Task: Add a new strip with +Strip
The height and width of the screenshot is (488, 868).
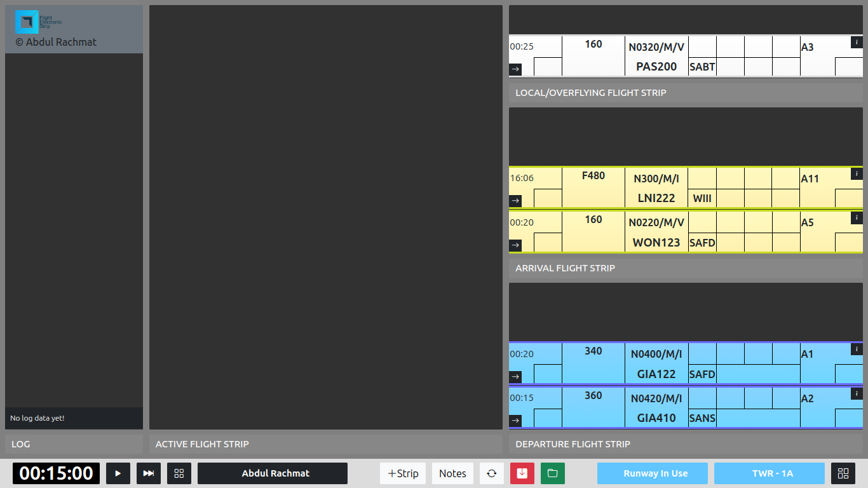Action: [x=403, y=473]
